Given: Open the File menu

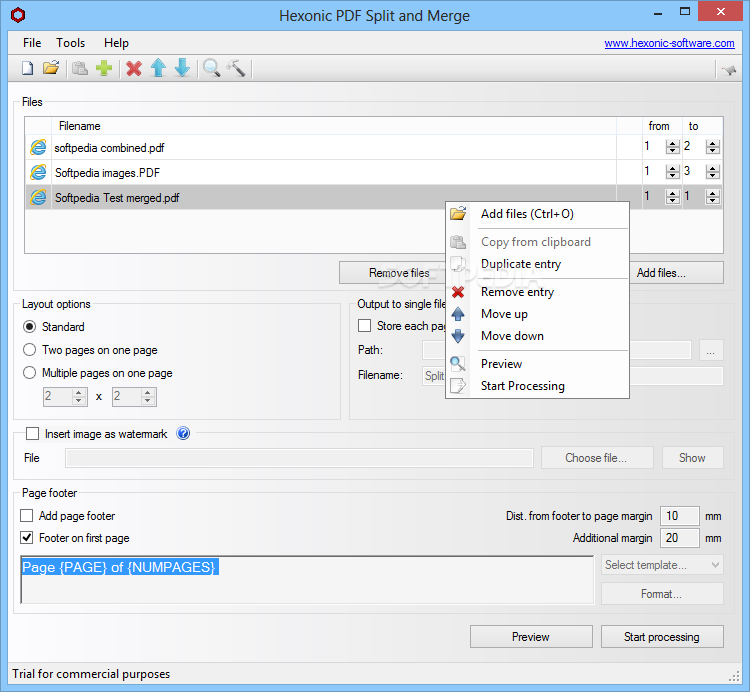Looking at the screenshot, I should pyautogui.click(x=32, y=43).
